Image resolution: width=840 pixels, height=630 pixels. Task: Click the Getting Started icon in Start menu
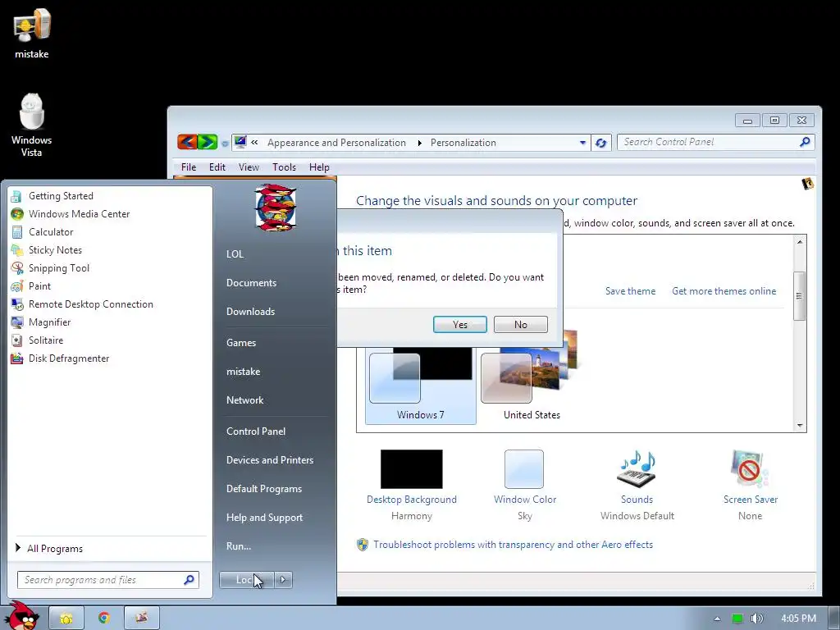pyautogui.click(x=17, y=196)
